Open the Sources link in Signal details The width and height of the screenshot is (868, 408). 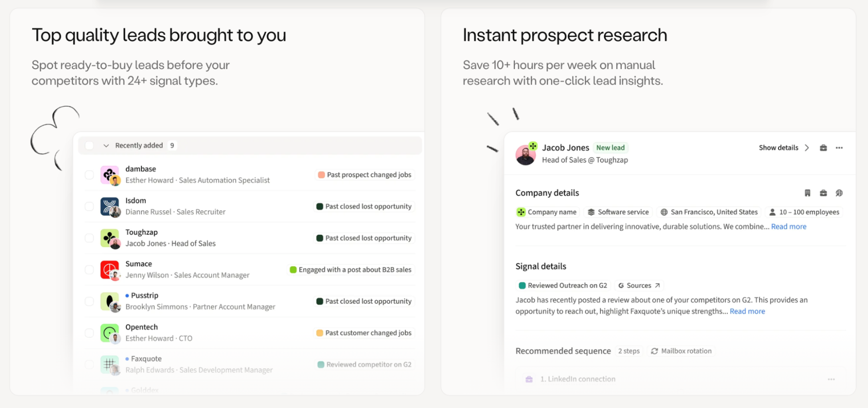point(639,285)
